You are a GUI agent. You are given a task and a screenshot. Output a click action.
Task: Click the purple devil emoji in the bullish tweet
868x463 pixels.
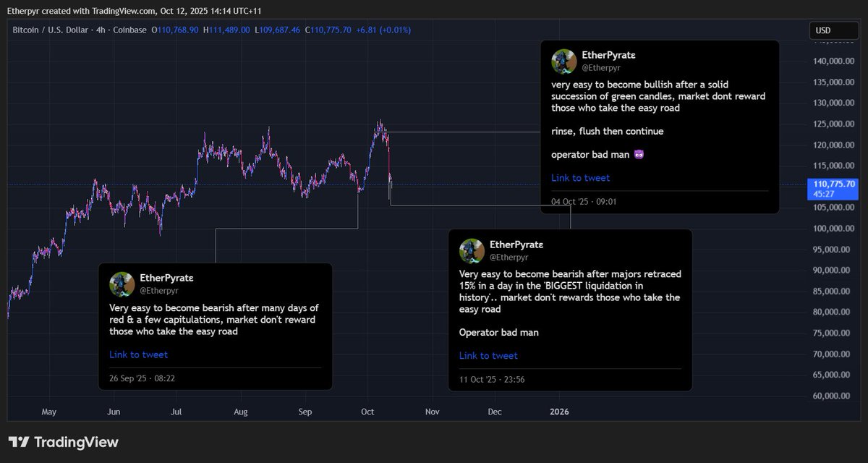637,154
